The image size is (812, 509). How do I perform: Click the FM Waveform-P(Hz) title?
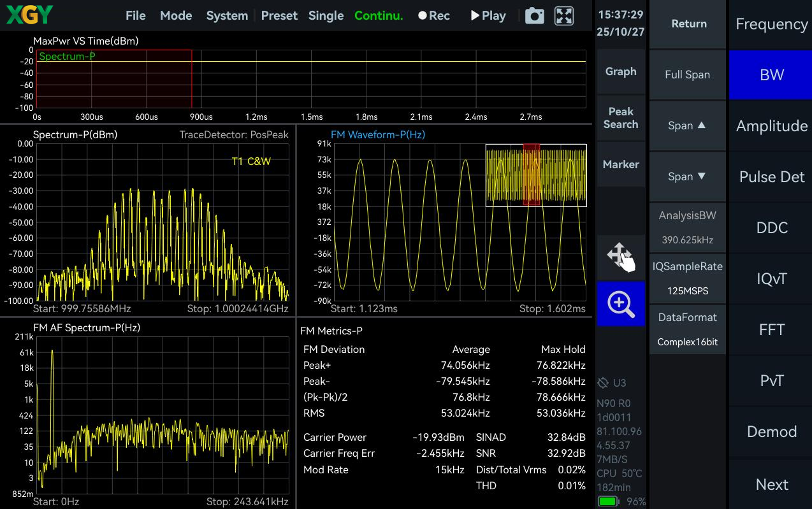(x=378, y=134)
